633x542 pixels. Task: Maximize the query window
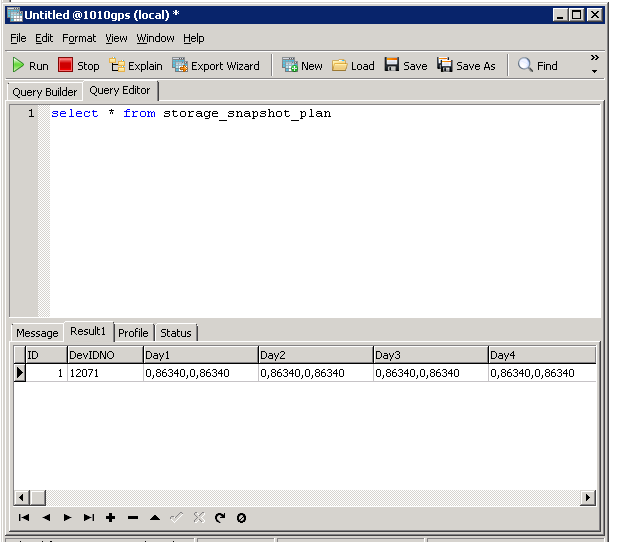click(x=576, y=15)
